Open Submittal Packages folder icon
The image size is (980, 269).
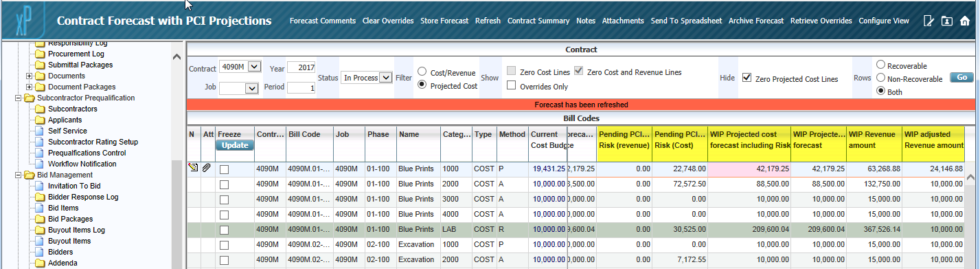tap(40, 65)
